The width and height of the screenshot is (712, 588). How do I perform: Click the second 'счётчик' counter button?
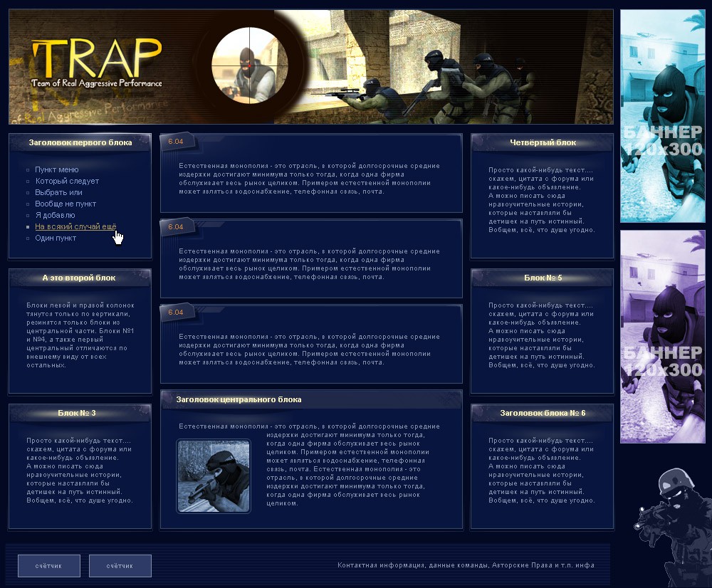[x=120, y=566]
